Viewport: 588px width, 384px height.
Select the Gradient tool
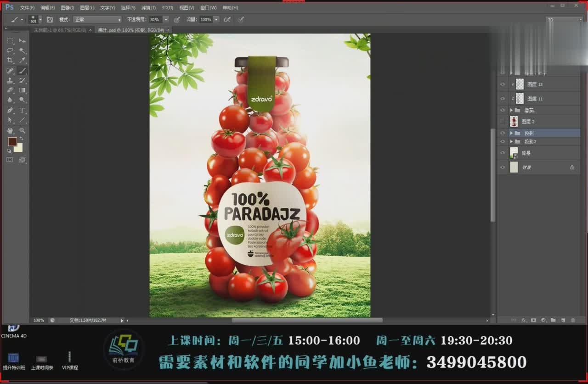[22, 90]
